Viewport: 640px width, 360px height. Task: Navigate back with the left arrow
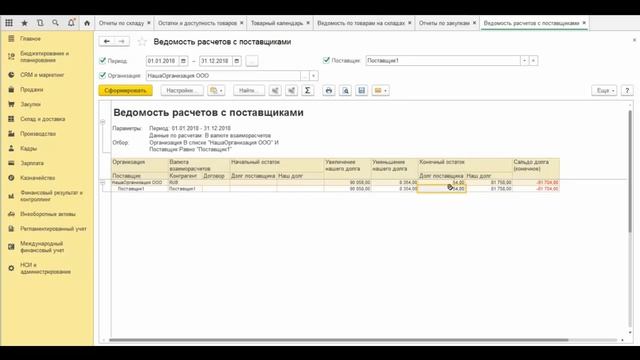click(x=107, y=41)
